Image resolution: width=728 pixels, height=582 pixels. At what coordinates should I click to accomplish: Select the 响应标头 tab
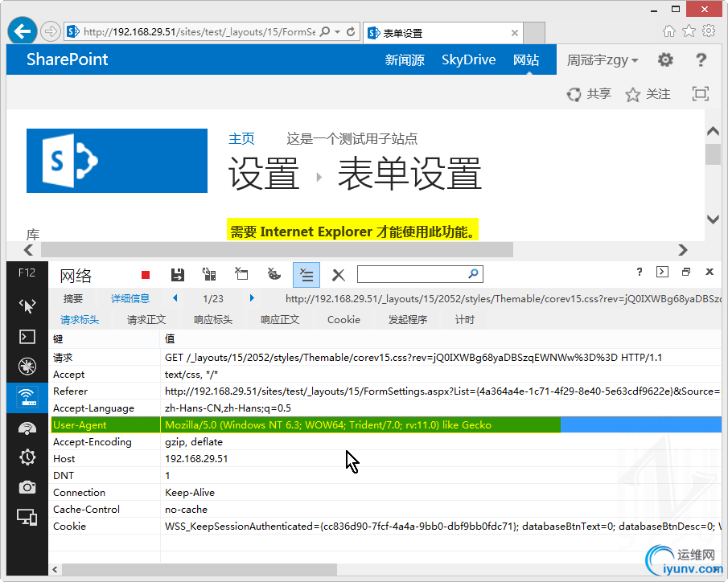pos(213,320)
